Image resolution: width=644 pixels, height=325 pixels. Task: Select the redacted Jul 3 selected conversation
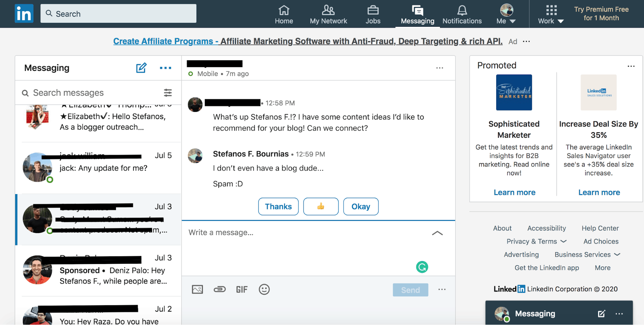pyautogui.click(x=98, y=219)
